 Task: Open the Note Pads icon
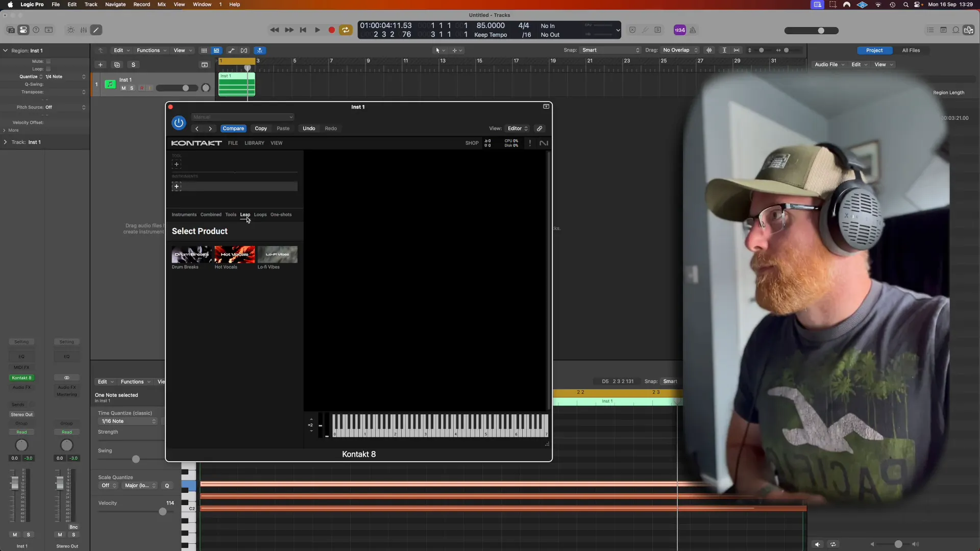click(x=943, y=30)
